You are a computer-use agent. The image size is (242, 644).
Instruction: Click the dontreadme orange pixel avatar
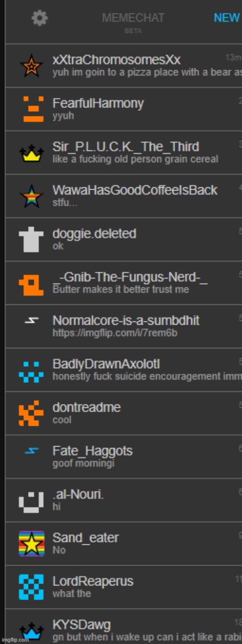tap(31, 414)
